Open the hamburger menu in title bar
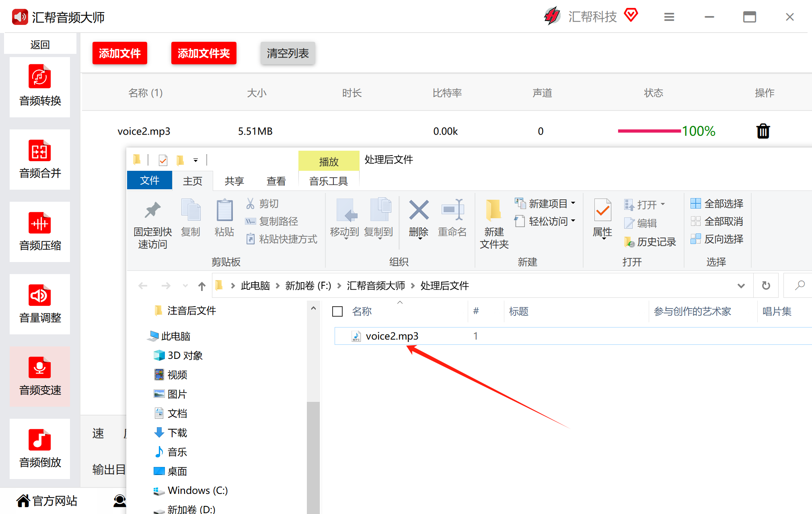Image resolution: width=812 pixels, height=514 pixels. pyautogui.click(x=669, y=17)
